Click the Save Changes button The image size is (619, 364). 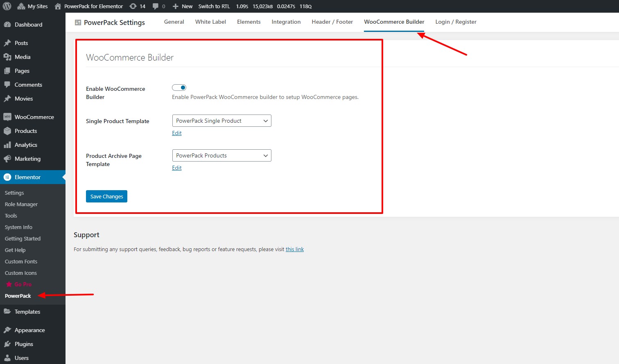106,196
